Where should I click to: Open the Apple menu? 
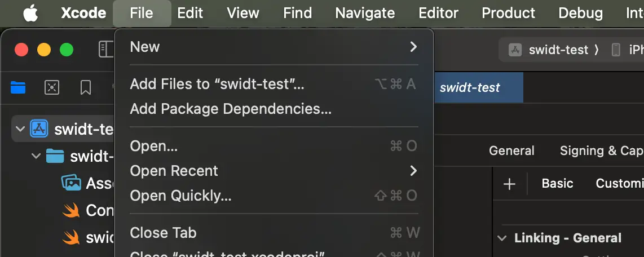point(30,13)
